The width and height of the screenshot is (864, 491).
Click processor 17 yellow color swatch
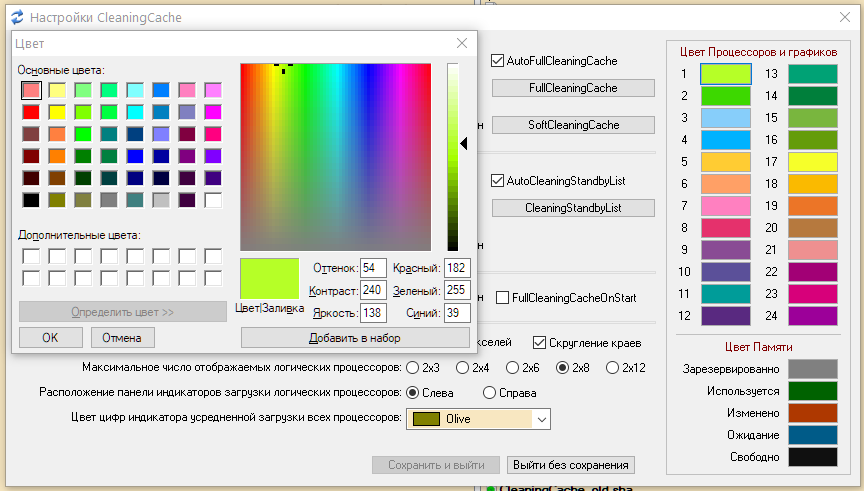coord(813,162)
